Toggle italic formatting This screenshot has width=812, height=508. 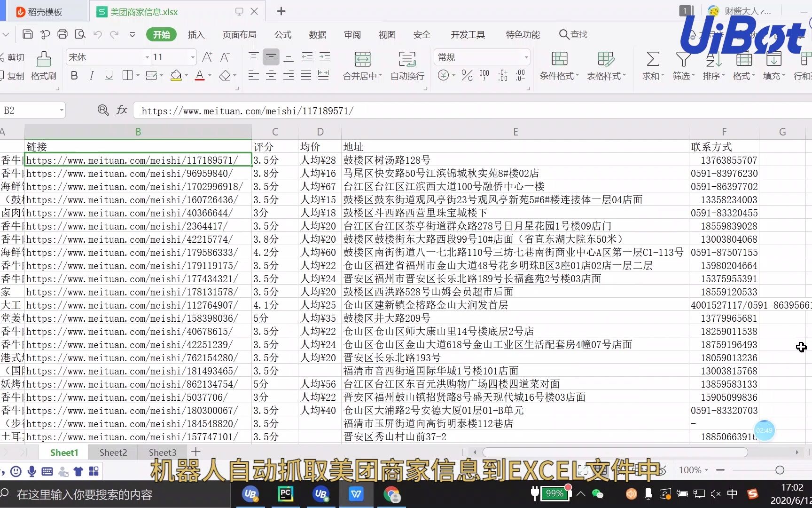(92, 75)
